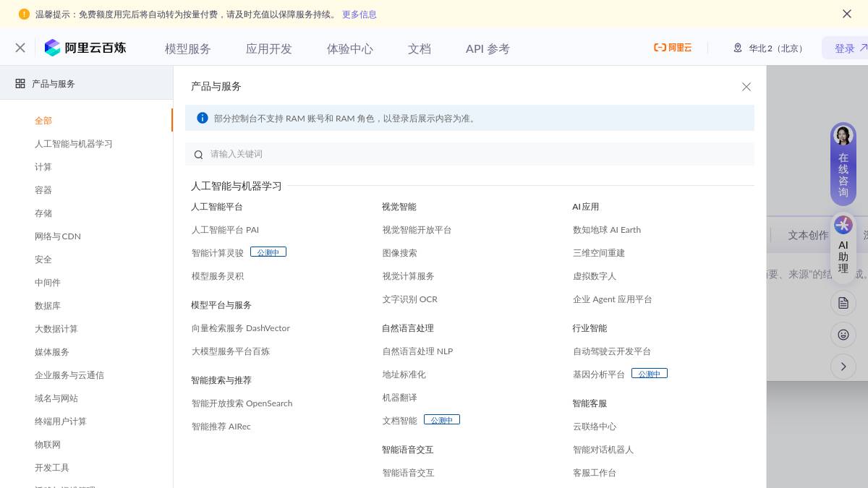Open the region selector 华北2（北京）

coord(768,48)
